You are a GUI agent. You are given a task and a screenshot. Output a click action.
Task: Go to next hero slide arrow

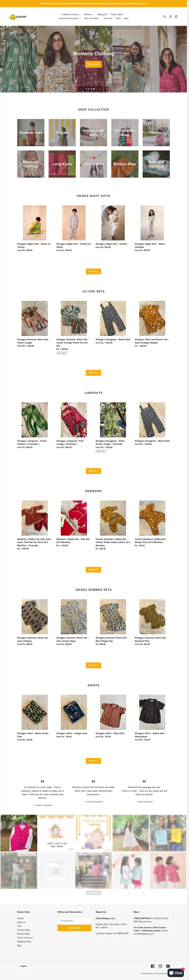(99, 89)
